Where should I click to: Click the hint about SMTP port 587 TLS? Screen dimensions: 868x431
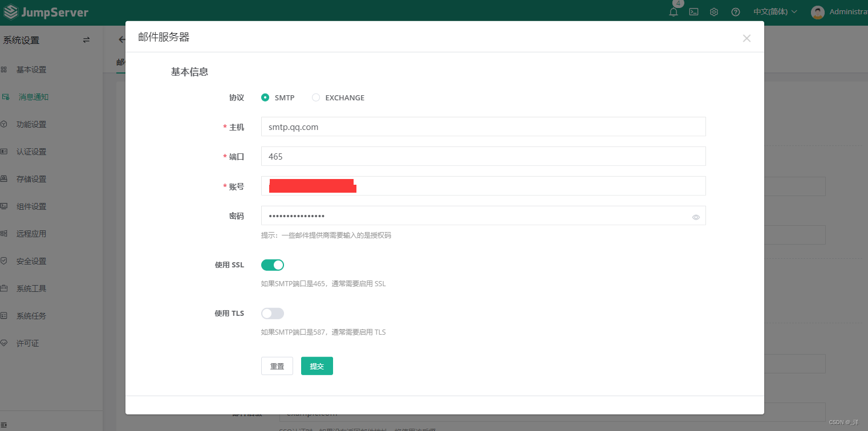coord(323,332)
